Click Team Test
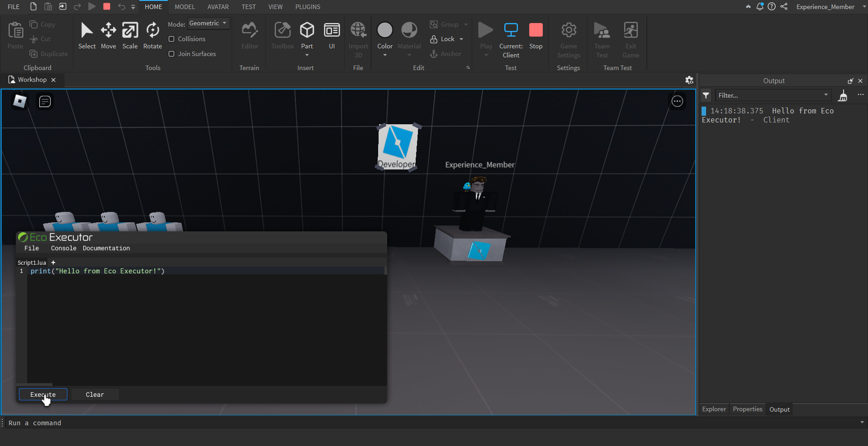This screenshot has width=868, height=446. tap(602, 40)
